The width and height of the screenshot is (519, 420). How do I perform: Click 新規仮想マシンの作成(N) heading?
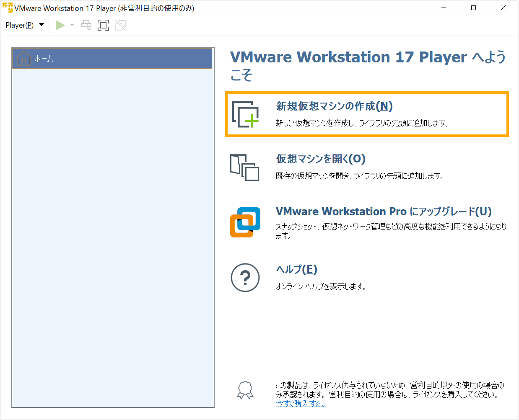(334, 106)
